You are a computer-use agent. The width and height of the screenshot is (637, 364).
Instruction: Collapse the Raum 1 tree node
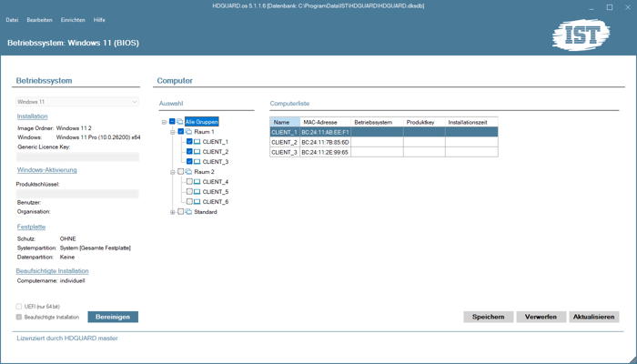click(173, 132)
